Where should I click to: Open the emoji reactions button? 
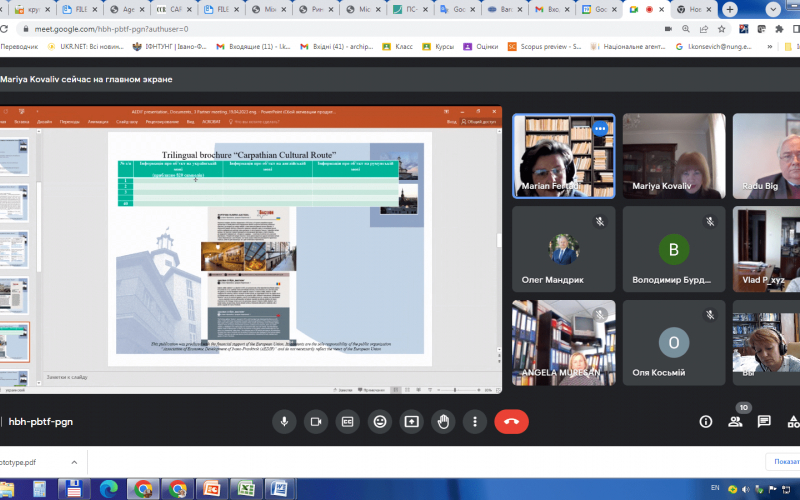point(380,421)
